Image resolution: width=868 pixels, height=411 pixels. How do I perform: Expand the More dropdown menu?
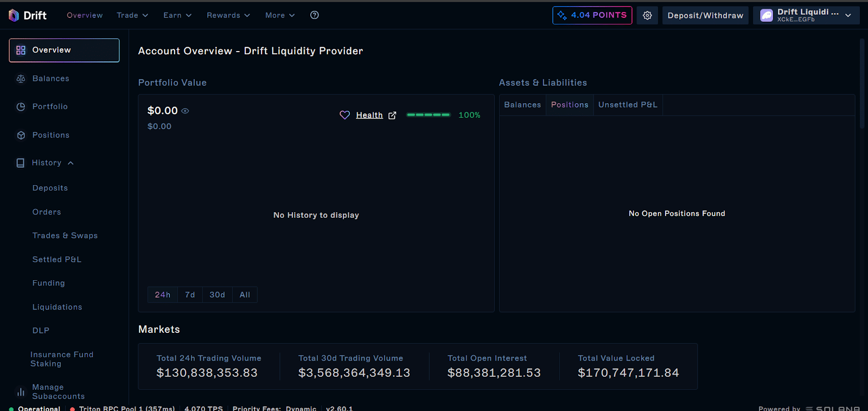coord(280,15)
